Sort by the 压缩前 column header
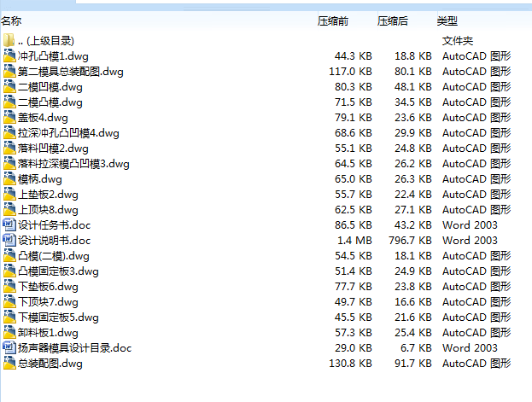Screen dimensions: 532x402 point(333,21)
